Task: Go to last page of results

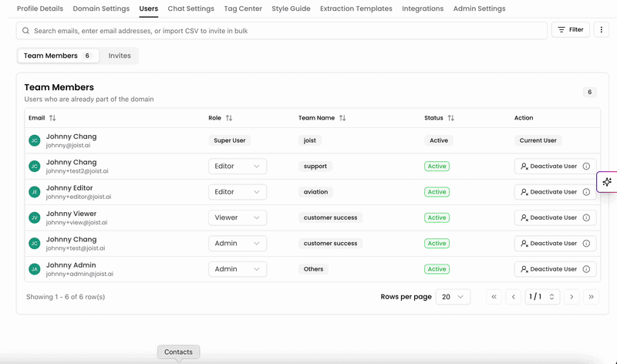Action: click(x=591, y=297)
